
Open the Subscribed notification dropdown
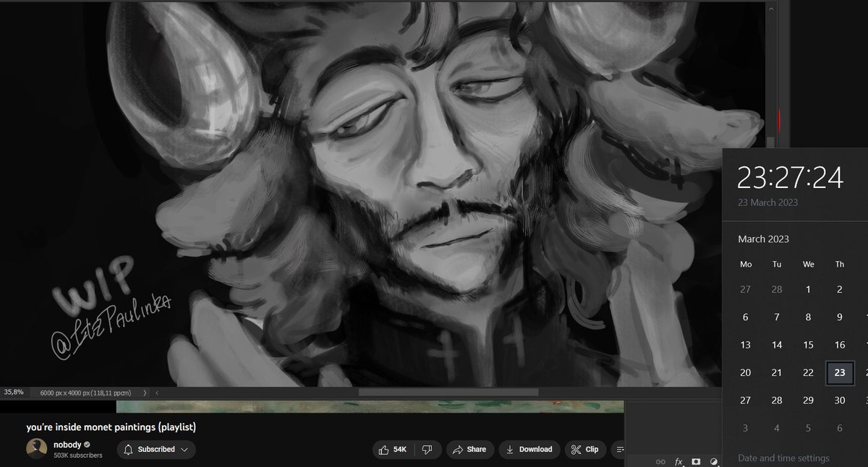[x=156, y=450]
